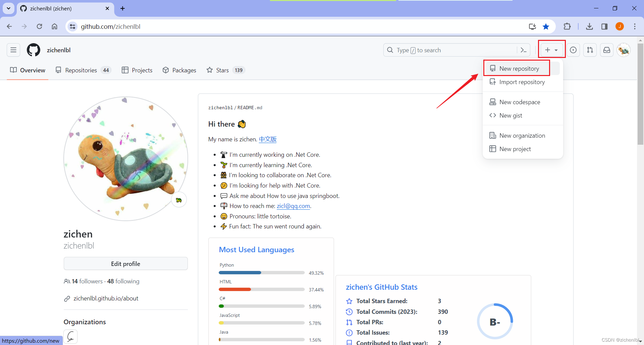Click the Most Used Languages card heading

point(257,250)
